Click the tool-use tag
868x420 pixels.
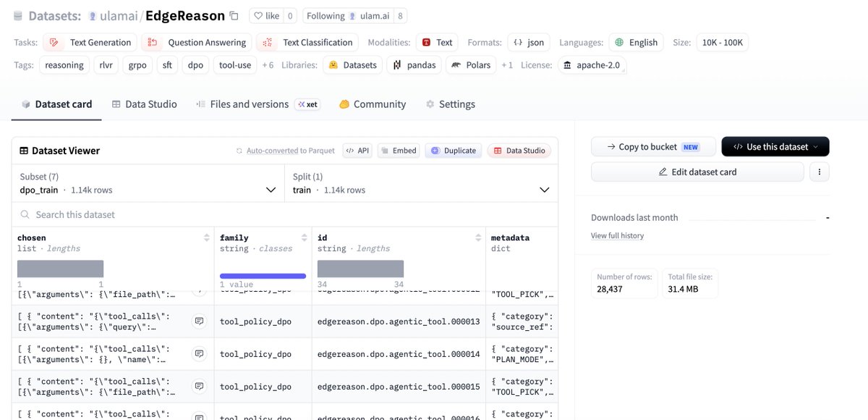(x=235, y=64)
